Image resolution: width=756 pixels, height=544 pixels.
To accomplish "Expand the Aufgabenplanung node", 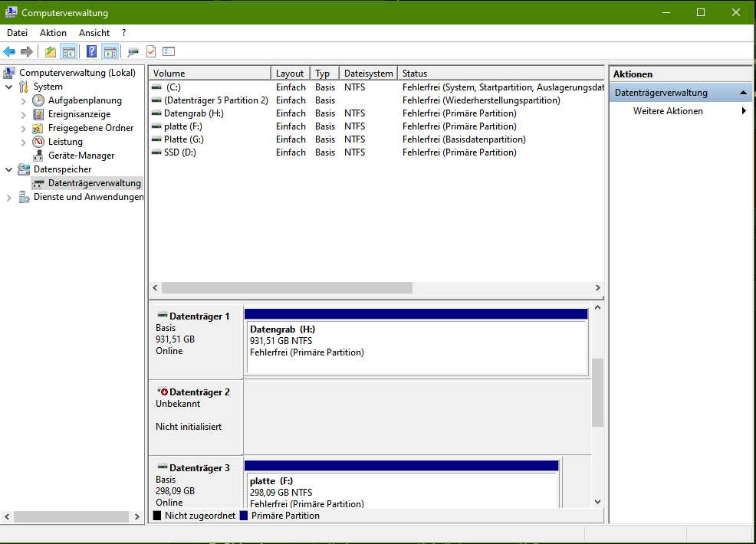I will coord(23,100).
